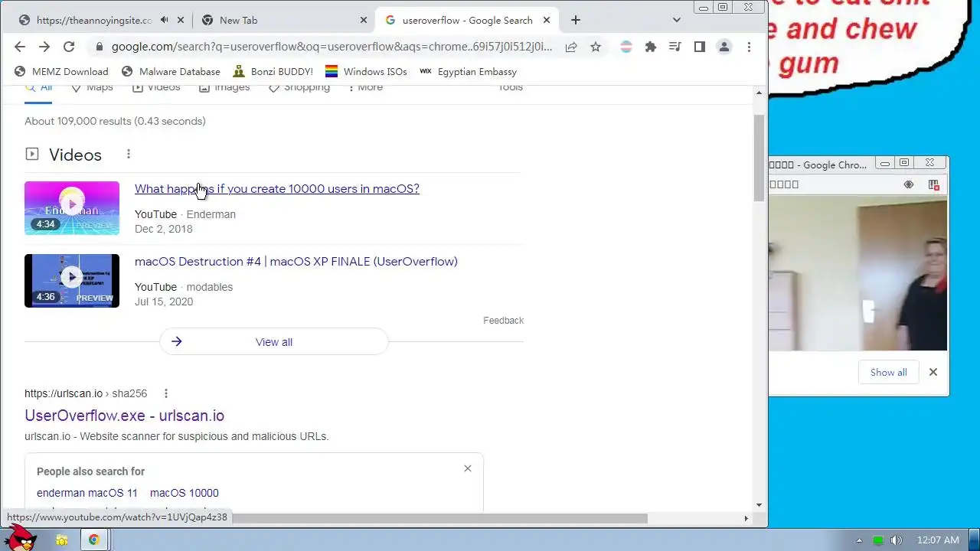Viewport: 980px width, 551px height.
Task: Share this page from the address bar
Action: click(x=571, y=47)
